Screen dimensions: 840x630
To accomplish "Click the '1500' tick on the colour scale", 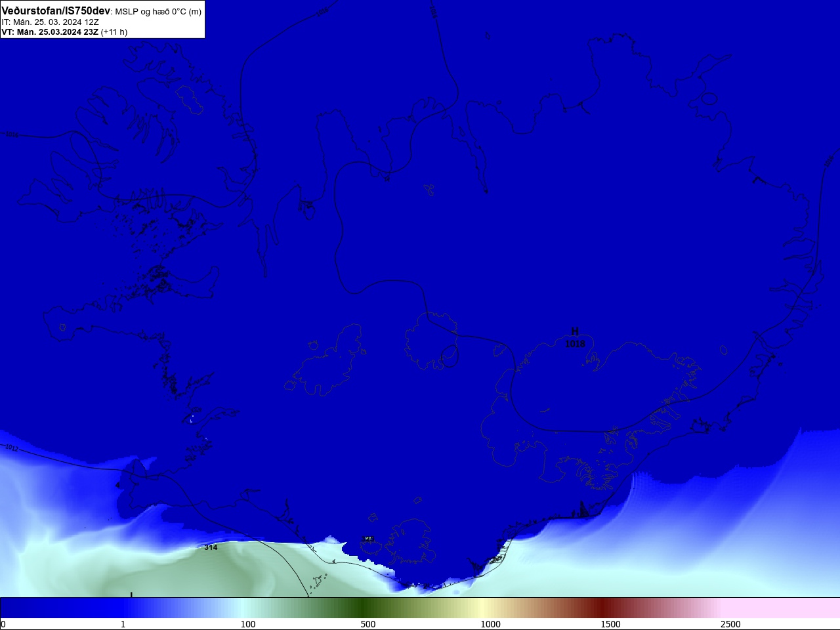I will click(611, 624).
